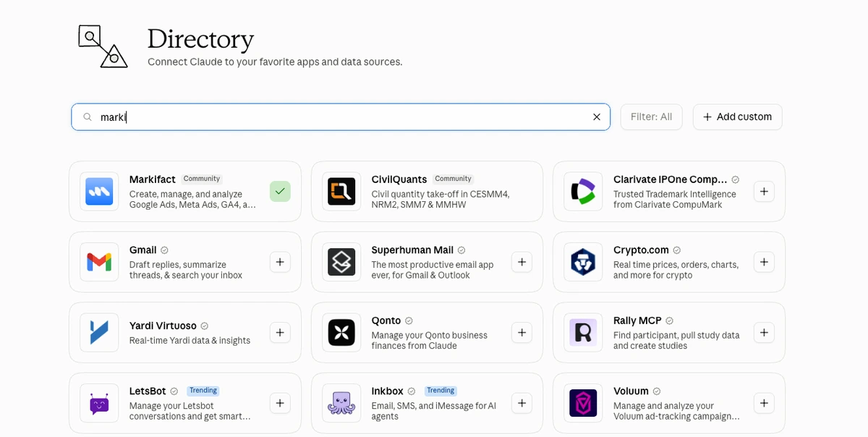This screenshot has width=868, height=437.
Task: Click the Add custom button
Action: click(x=737, y=117)
